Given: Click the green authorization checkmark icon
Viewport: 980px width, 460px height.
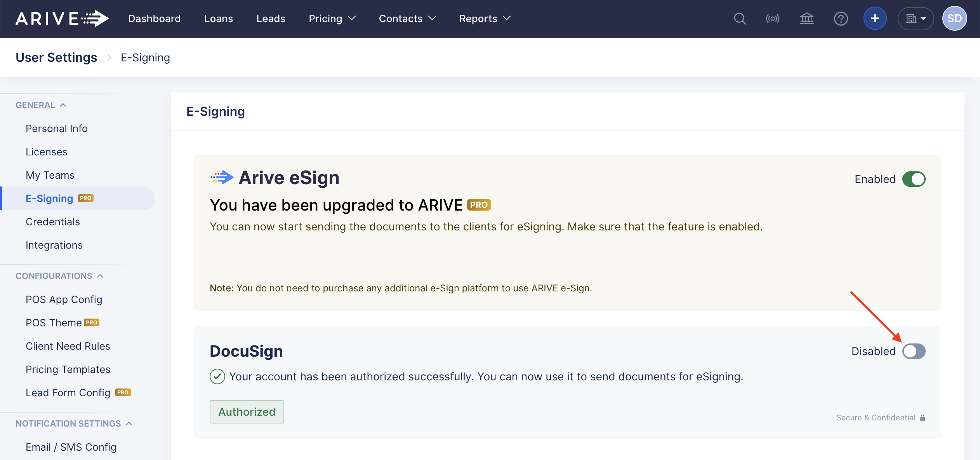Looking at the screenshot, I should [217, 376].
